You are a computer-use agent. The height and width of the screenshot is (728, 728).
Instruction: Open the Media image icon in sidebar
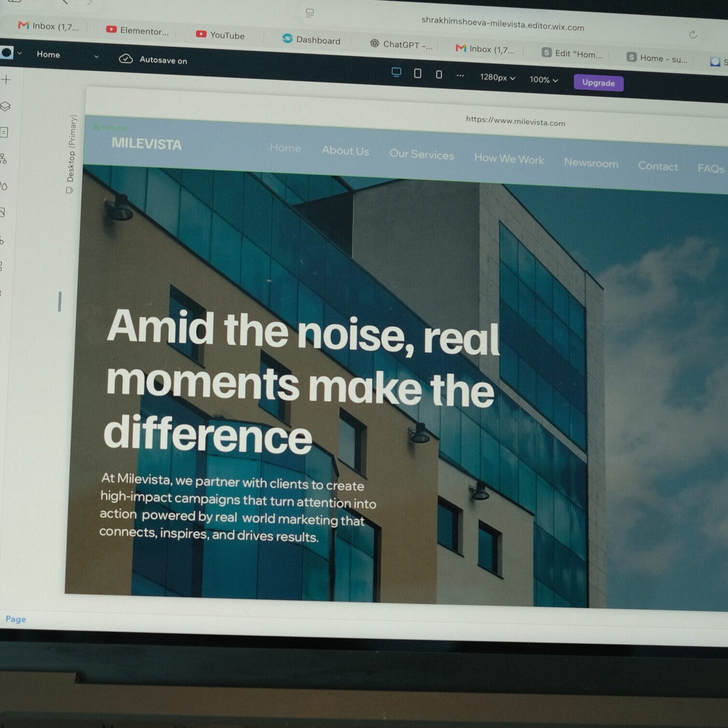(2, 212)
